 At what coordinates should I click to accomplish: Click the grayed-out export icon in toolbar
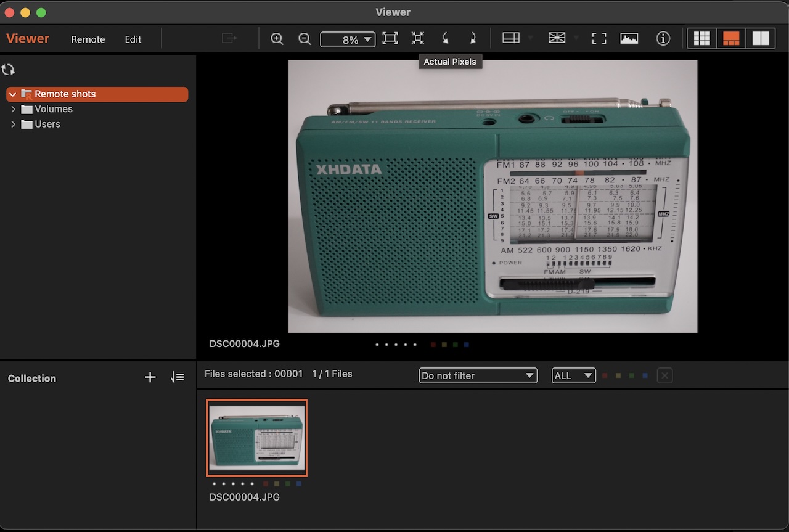tap(229, 38)
